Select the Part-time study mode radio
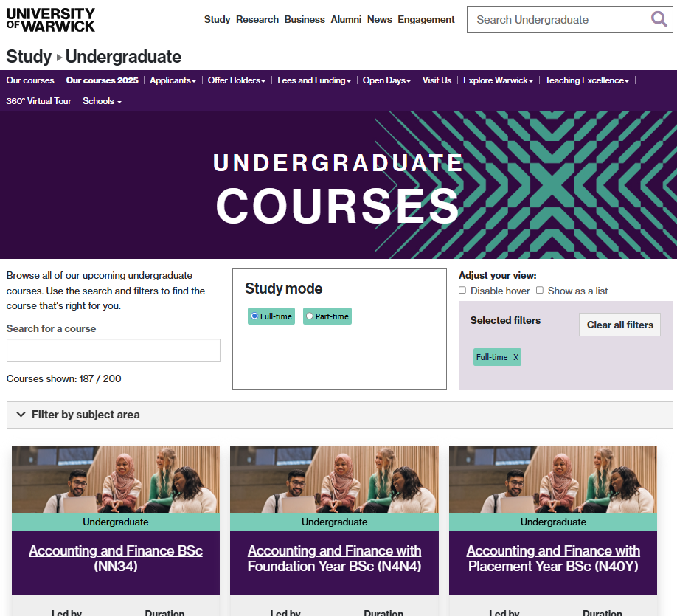The height and width of the screenshot is (616, 677). (x=310, y=316)
